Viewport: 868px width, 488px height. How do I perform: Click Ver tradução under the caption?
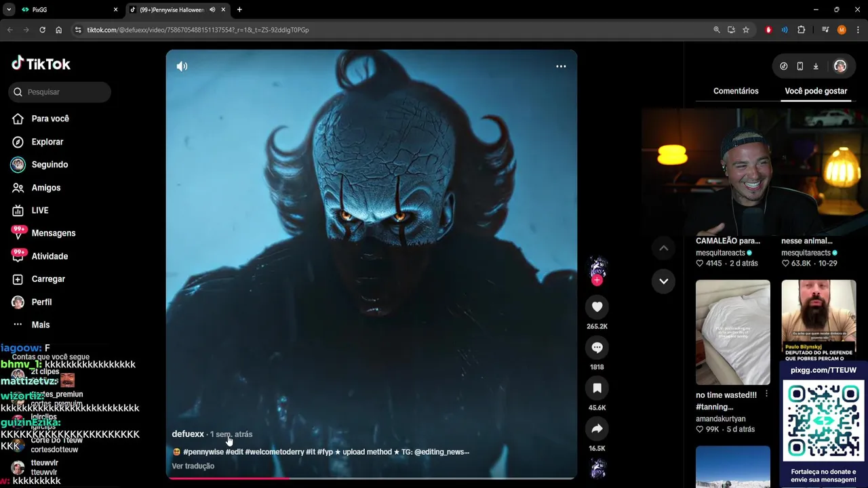coord(193,466)
